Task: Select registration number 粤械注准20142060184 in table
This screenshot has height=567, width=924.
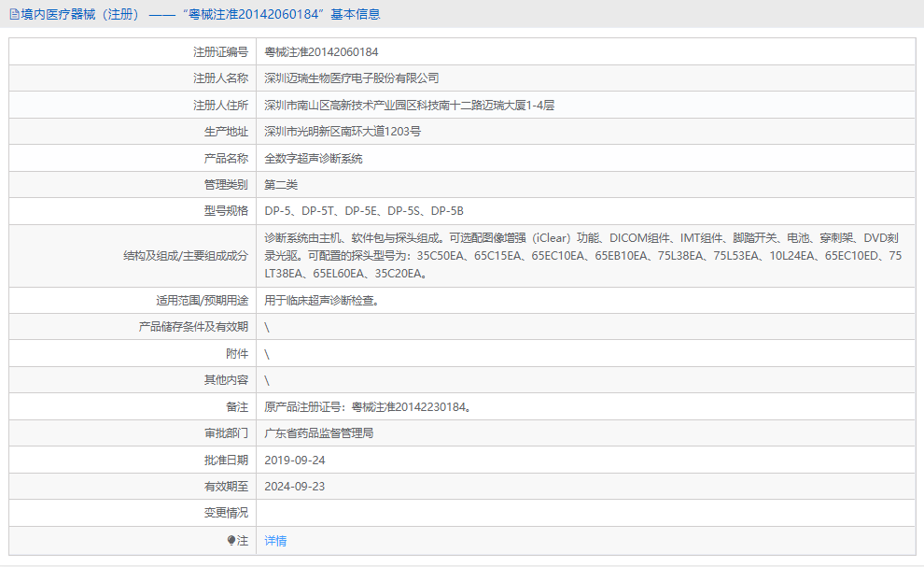Action: pos(321,52)
